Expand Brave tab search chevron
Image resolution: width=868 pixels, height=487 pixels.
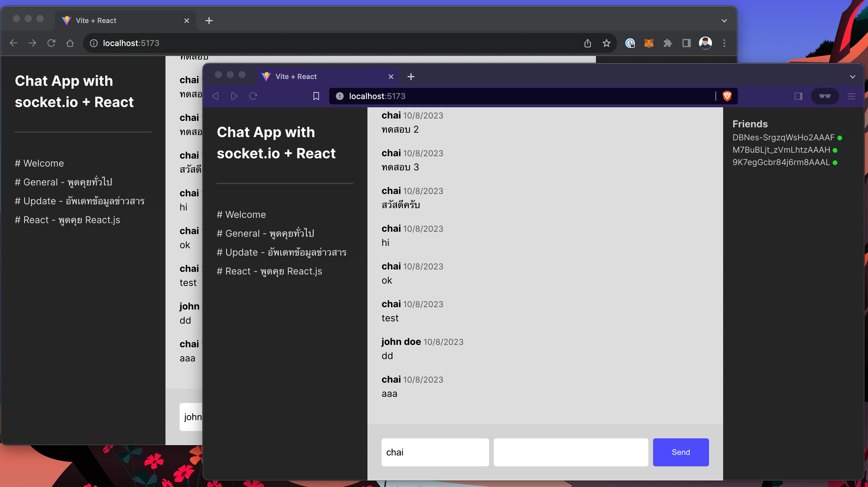[x=852, y=77]
